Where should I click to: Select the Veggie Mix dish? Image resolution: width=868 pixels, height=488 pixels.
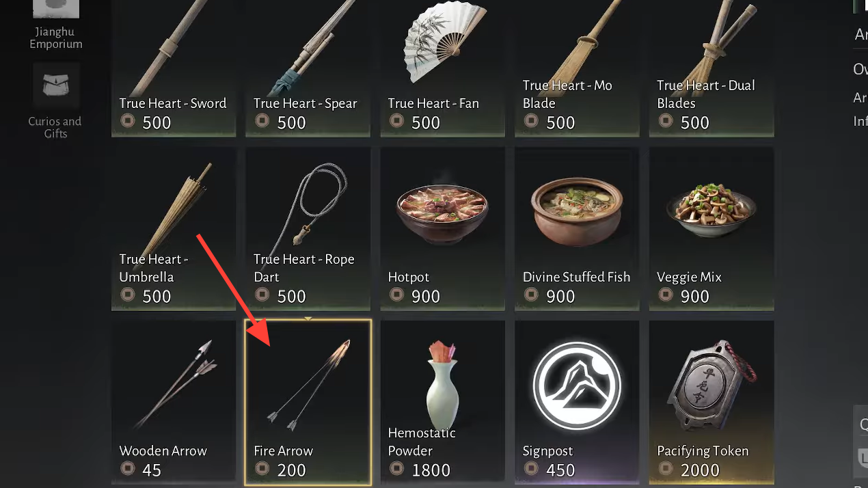pyautogui.click(x=711, y=229)
